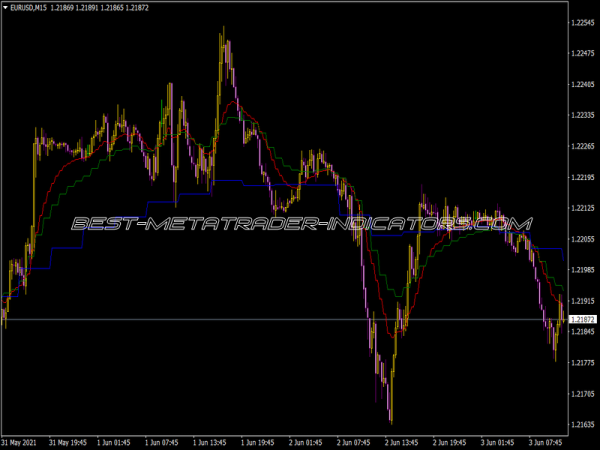Click the 1.21985 price scale label
The width and height of the screenshot is (600, 450).
click(583, 270)
